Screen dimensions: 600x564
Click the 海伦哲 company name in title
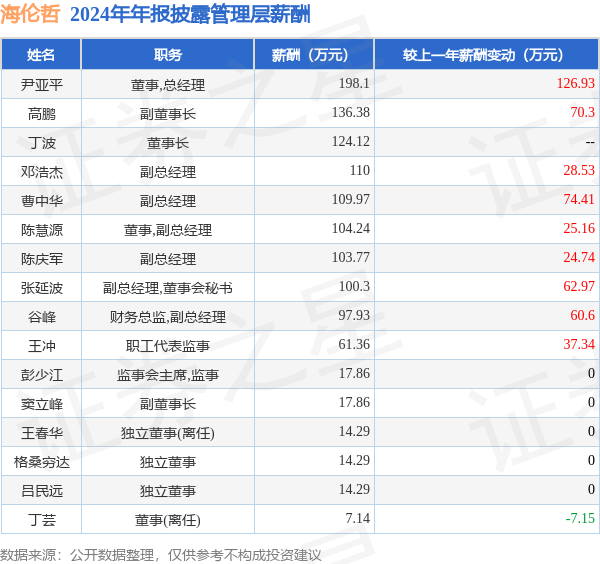point(30,15)
